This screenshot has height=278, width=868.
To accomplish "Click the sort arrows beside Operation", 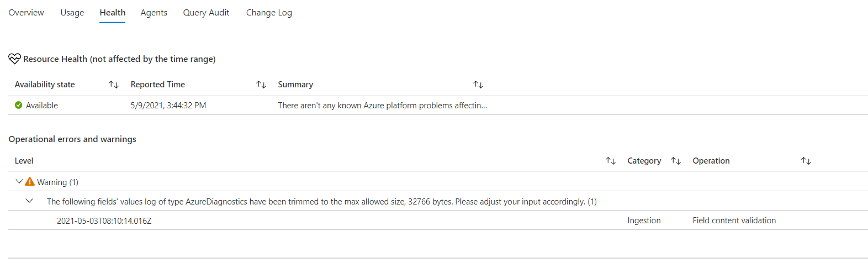I will 806,161.
